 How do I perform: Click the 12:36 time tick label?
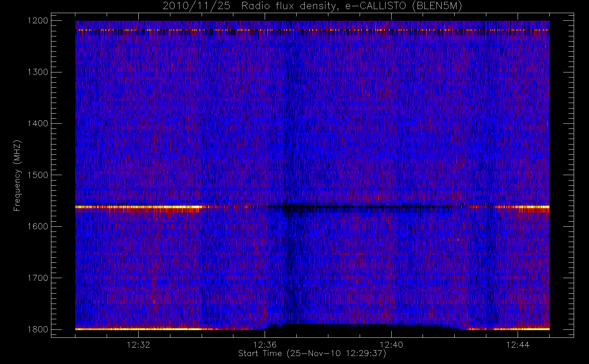pyautogui.click(x=265, y=345)
